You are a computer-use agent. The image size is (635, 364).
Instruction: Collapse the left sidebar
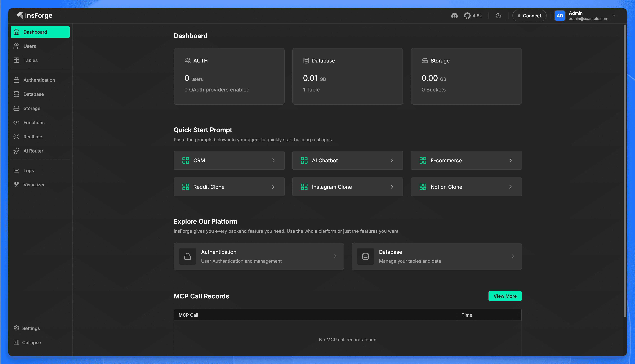pos(32,342)
